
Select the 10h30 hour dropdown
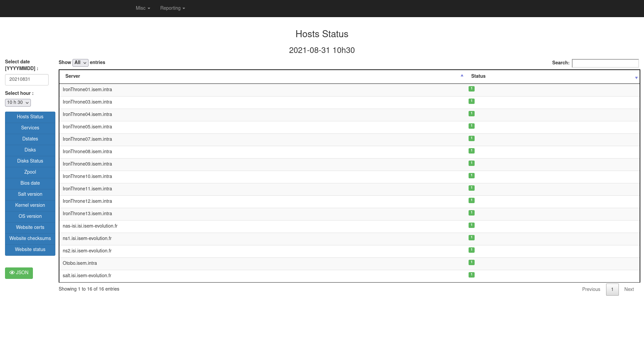pyautogui.click(x=18, y=102)
